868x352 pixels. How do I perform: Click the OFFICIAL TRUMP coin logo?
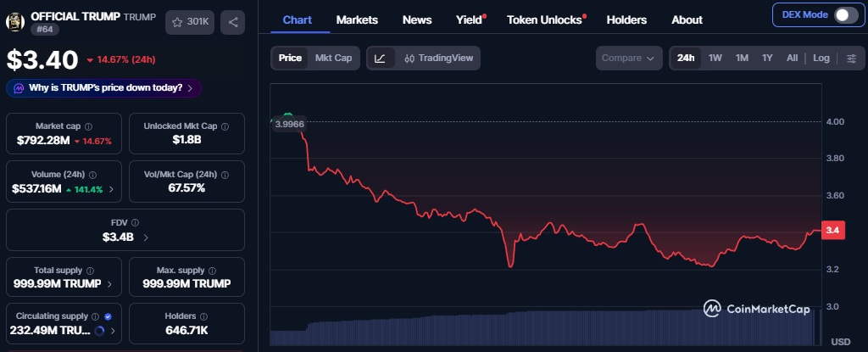[16, 22]
